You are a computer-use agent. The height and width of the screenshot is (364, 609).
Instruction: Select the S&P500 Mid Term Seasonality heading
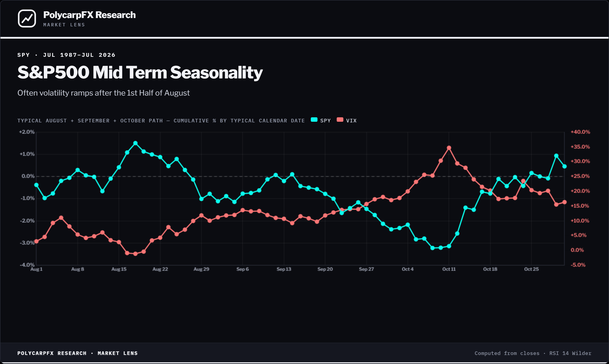coord(140,73)
